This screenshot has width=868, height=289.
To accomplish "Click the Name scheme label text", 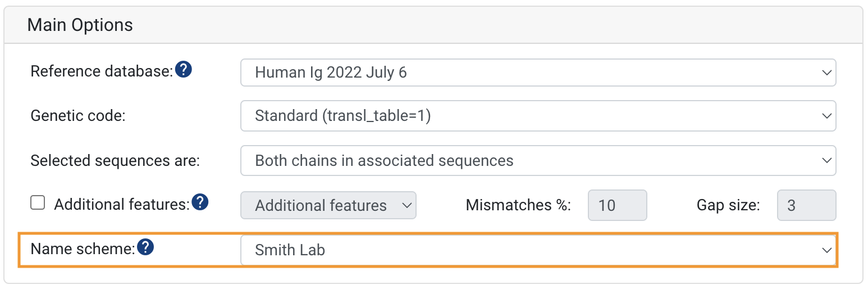I will click(83, 249).
